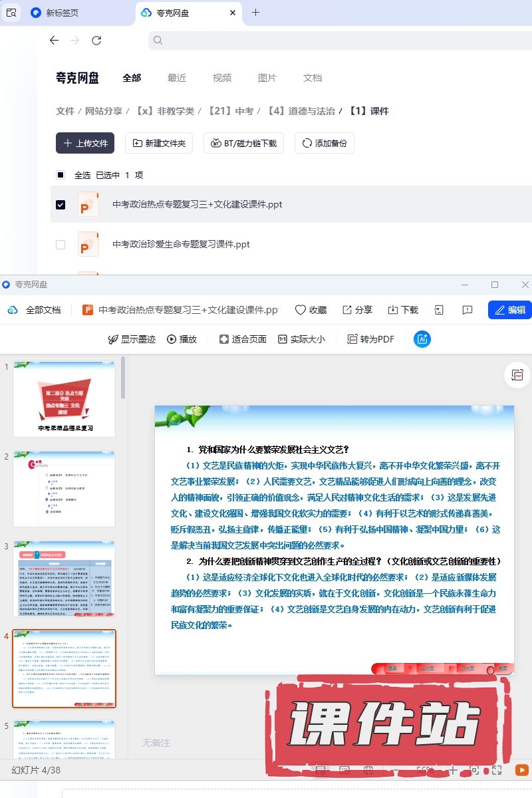Viewport: 532px width, 798px height.
Task: Click the 收藏 heart icon
Action: [301, 310]
